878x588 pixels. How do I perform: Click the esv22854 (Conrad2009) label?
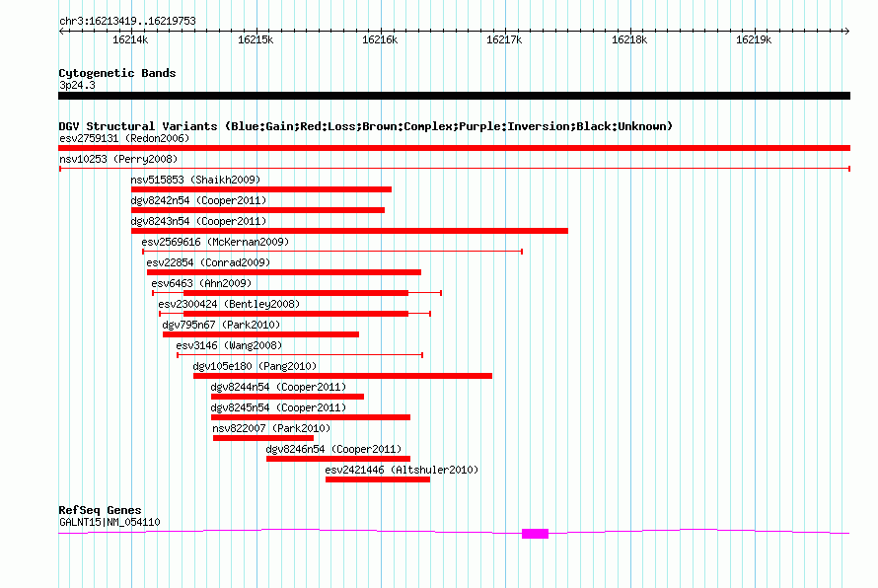[x=208, y=262]
